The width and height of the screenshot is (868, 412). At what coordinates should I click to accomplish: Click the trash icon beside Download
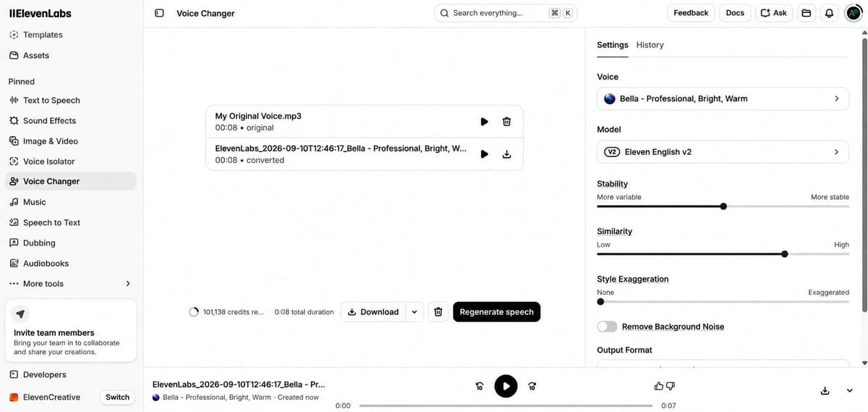438,312
